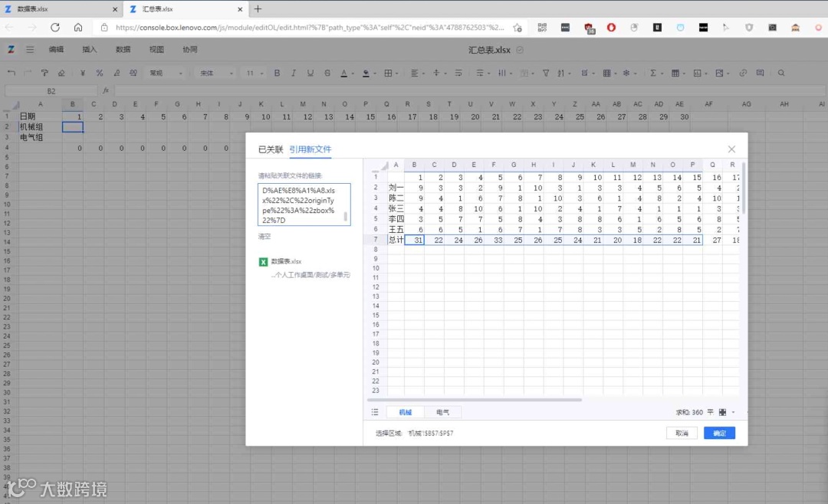
Task: Confirm selection with the 确定 button
Action: pos(719,433)
